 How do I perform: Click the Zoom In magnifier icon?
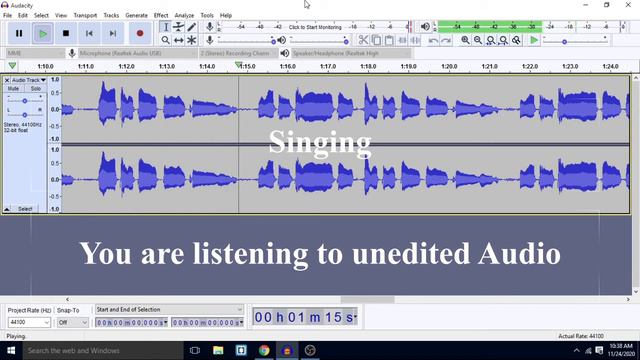coord(465,40)
